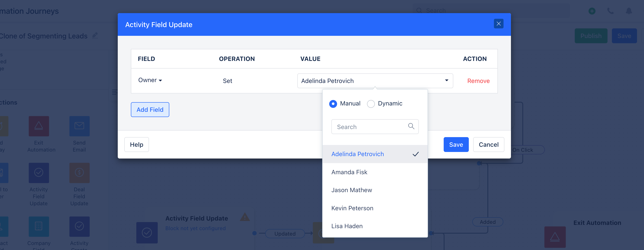The height and width of the screenshot is (250, 644).
Task: Click the OPERATION column header
Action: [x=237, y=59]
